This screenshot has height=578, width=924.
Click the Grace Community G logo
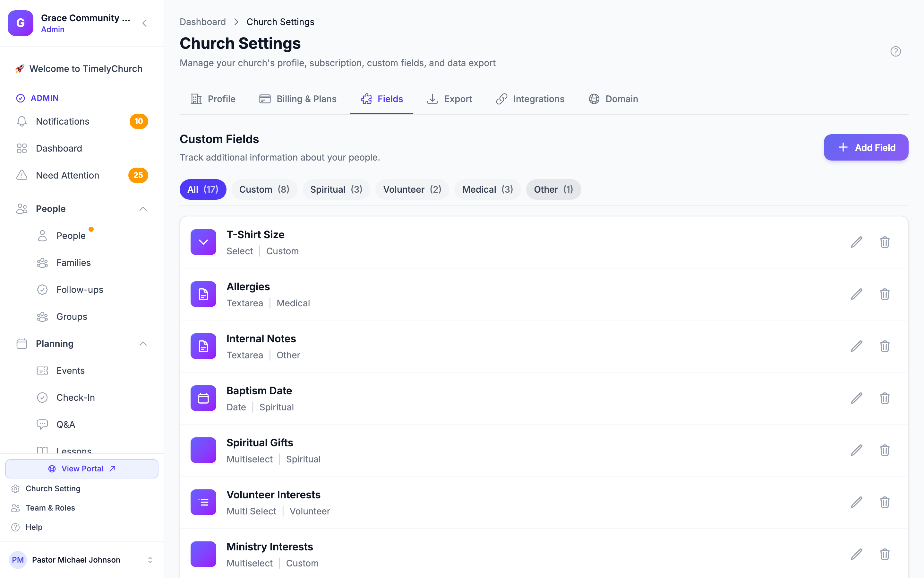pyautogui.click(x=21, y=23)
